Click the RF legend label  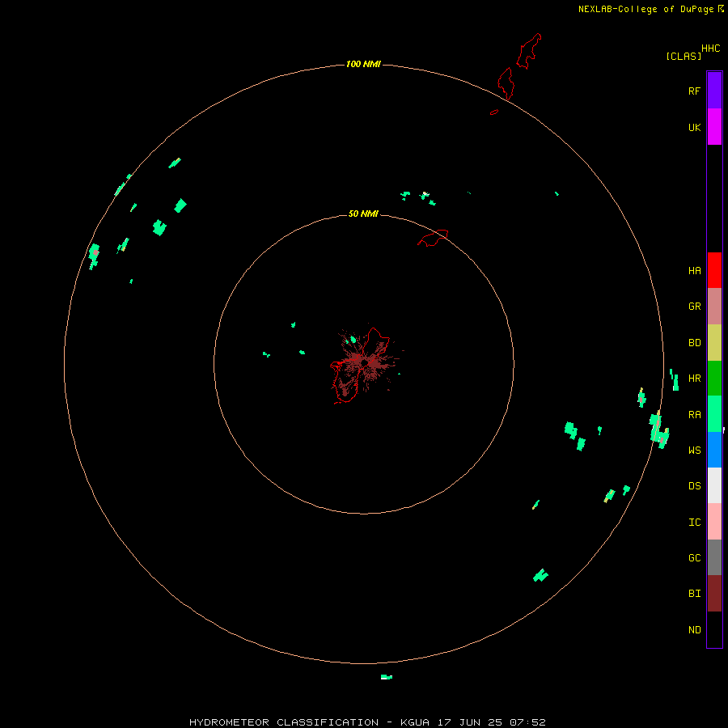coord(694,91)
